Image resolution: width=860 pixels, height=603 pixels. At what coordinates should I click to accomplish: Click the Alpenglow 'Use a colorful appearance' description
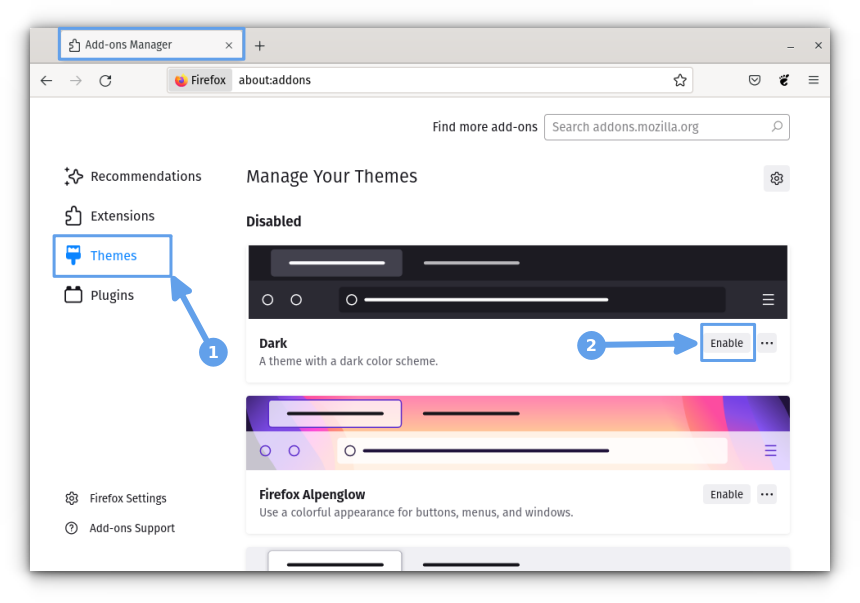[x=416, y=512]
